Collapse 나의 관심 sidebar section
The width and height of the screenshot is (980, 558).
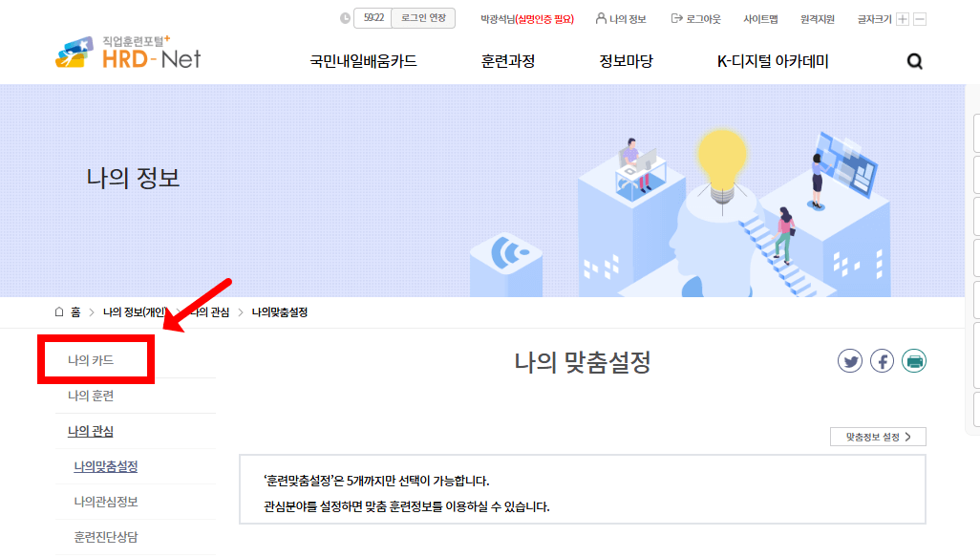(x=91, y=431)
